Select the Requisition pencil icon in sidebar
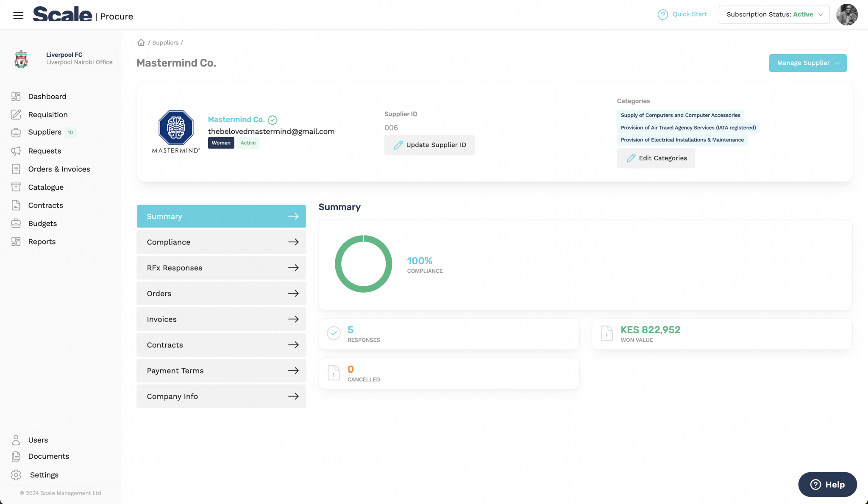 16,114
